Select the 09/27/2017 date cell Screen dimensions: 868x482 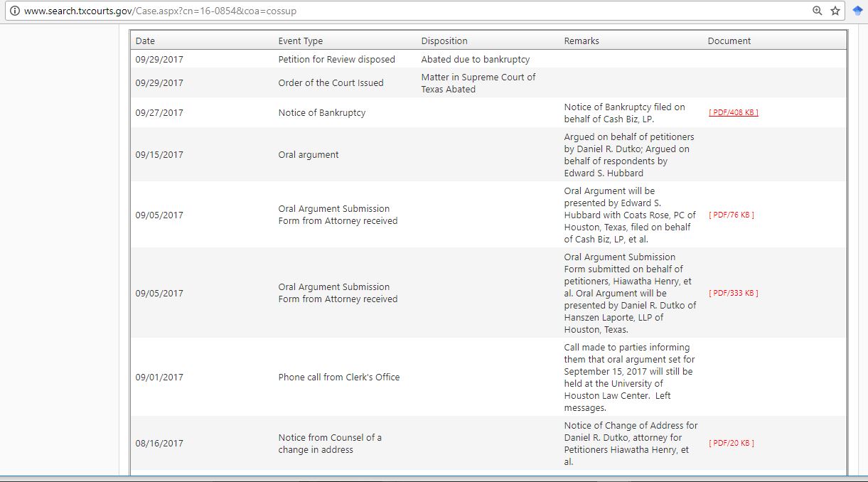point(159,112)
